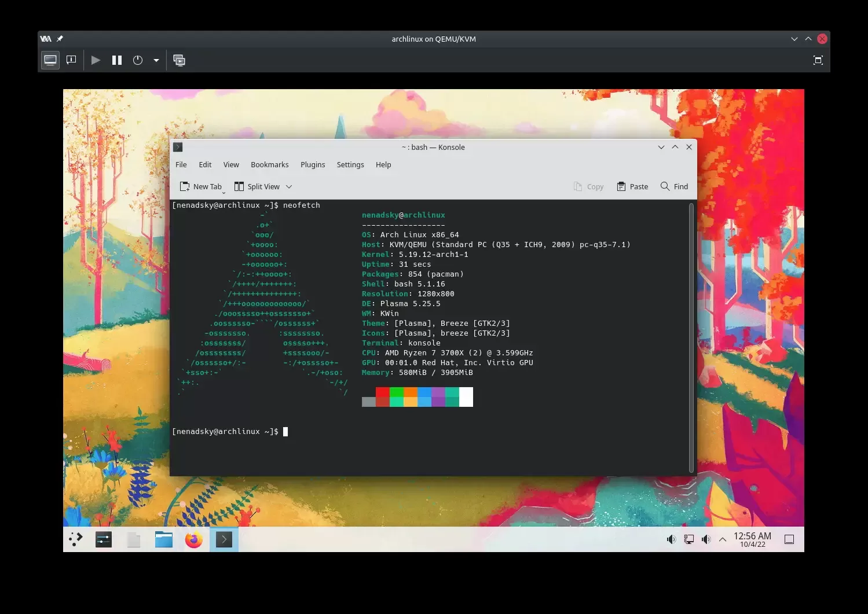Open the Plugins menu in Konsole
Image resolution: width=868 pixels, height=614 pixels.
(313, 165)
